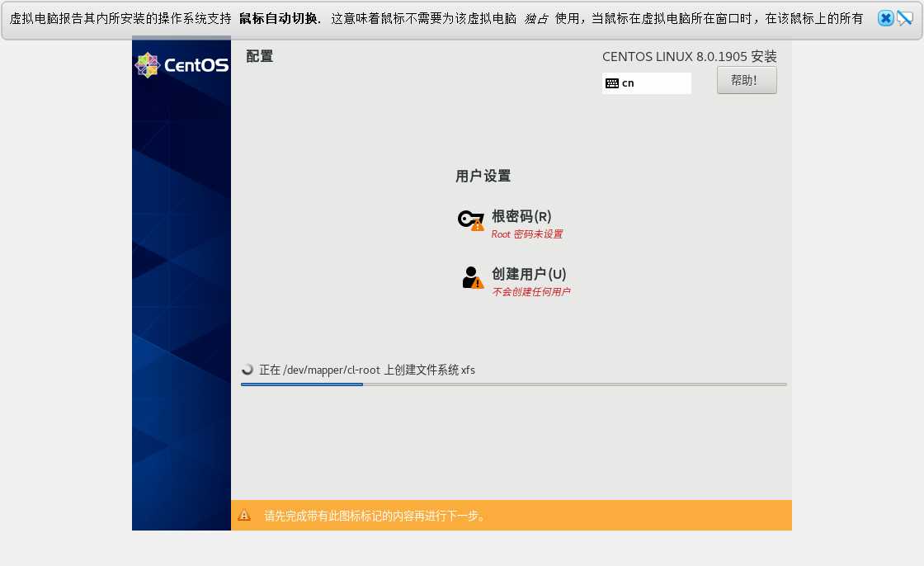Click the installation progress spinner
The height and width of the screenshot is (566, 924).
point(247,370)
